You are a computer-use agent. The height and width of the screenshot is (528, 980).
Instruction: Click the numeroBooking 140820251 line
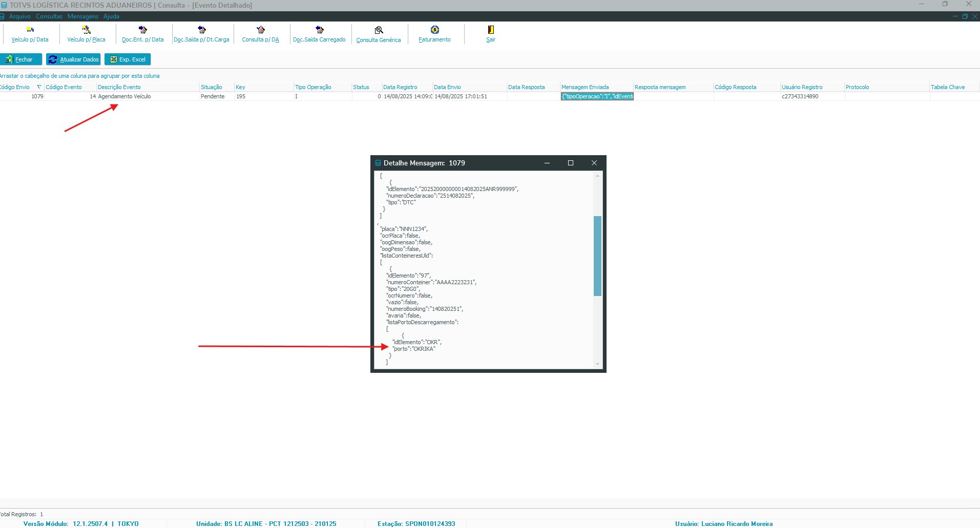tap(425, 309)
